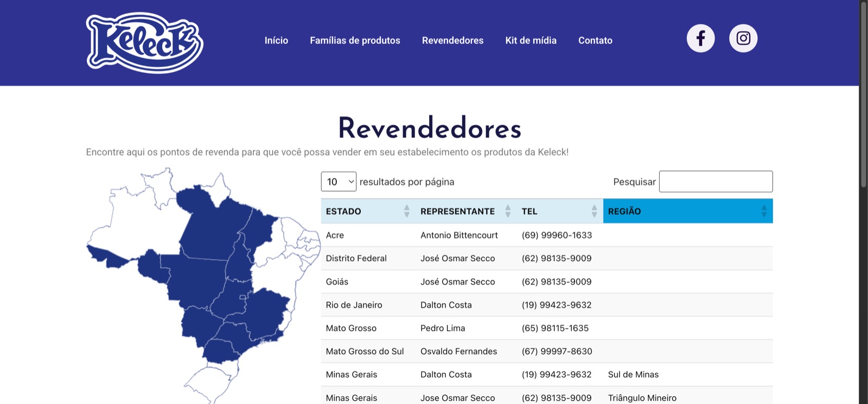Select Rio de Janeiro table cell
This screenshot has width=868, height=404.
coord(354,305)
